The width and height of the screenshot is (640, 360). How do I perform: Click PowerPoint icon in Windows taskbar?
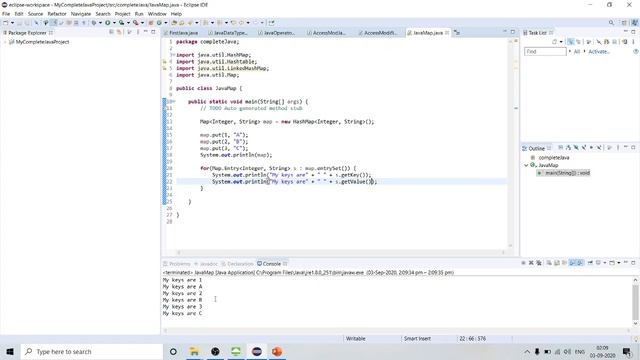point(277,351)
